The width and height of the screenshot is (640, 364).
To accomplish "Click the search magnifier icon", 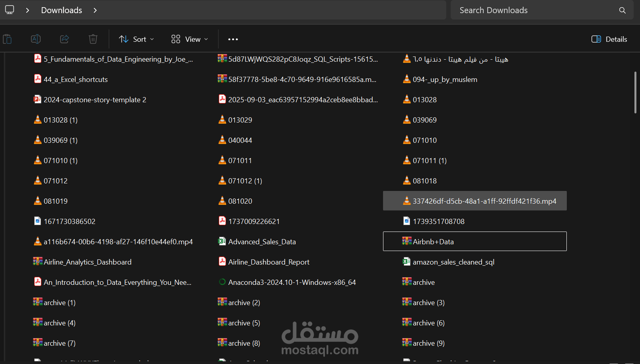I will (x=622, y=10).
